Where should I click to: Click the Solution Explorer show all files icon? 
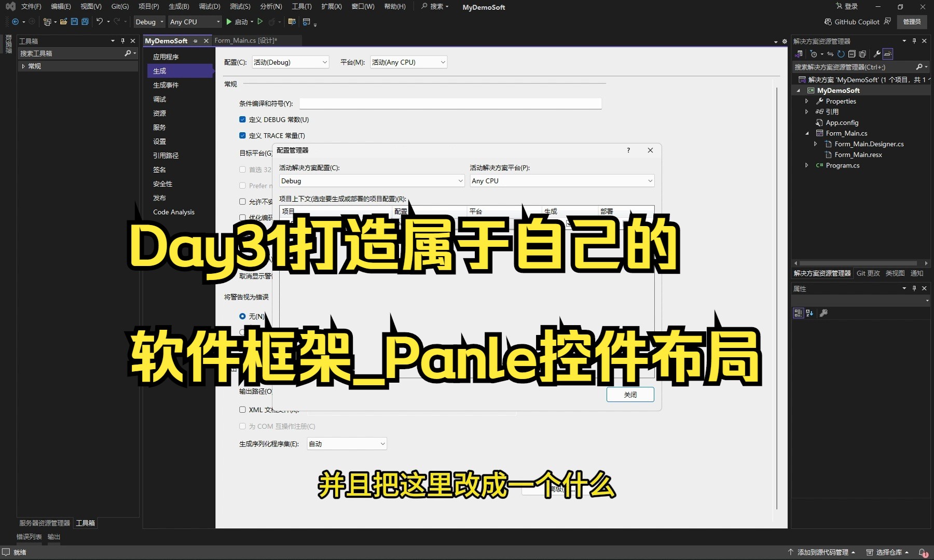[x=862, y=54]
